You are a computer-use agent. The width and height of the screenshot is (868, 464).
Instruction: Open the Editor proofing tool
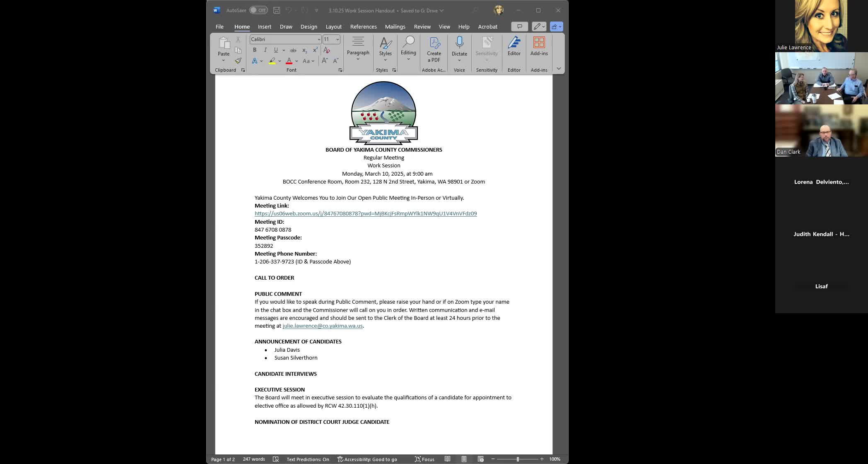(514, 46)
